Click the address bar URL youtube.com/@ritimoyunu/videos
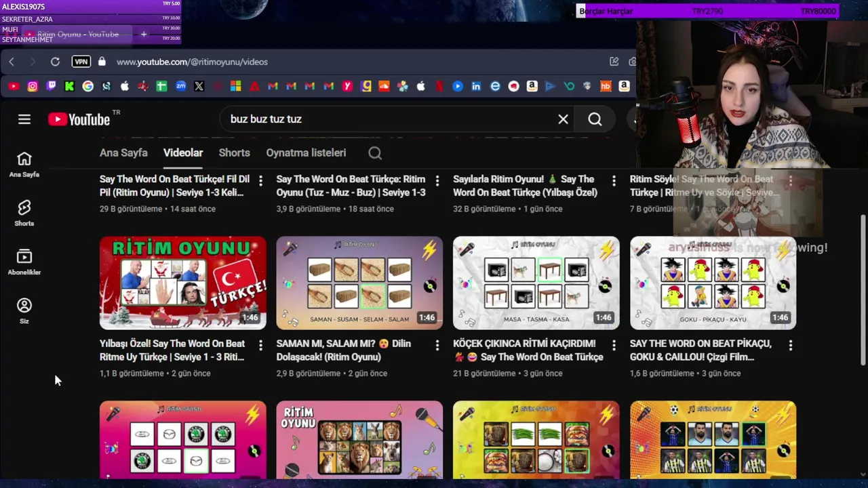Image resolution: width=868 pixels, height=488 pixels. click(x=192, y=62)
